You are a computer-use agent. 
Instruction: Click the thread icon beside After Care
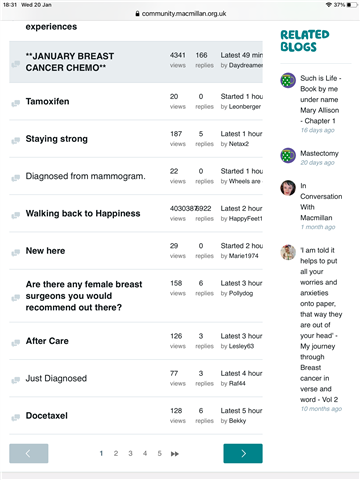click(x=16, y=343)
